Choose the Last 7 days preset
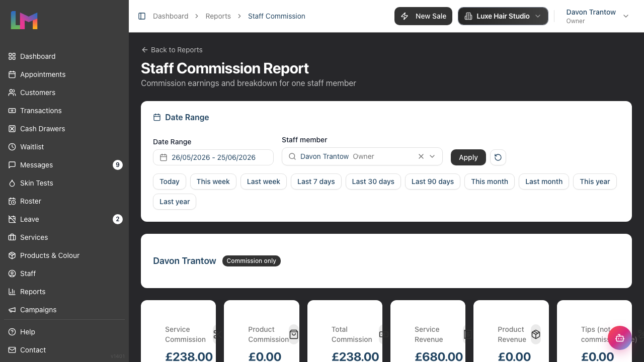 point(316,182)
